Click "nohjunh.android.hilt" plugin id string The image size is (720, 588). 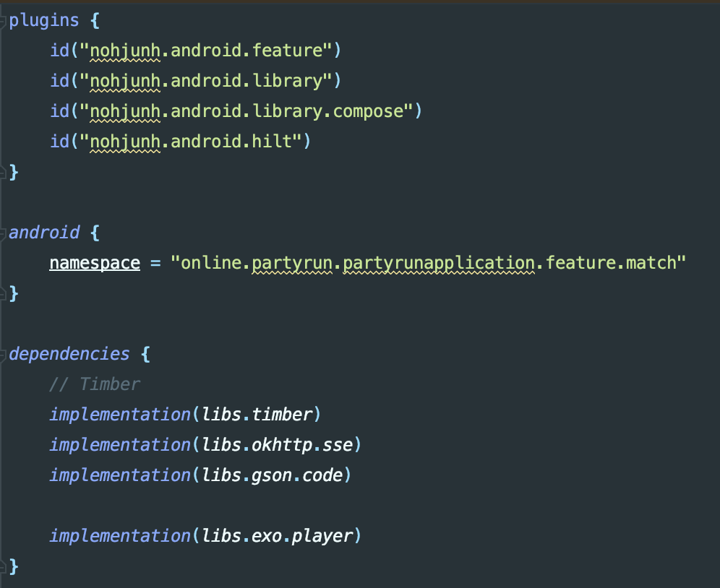tap(191, 142)
